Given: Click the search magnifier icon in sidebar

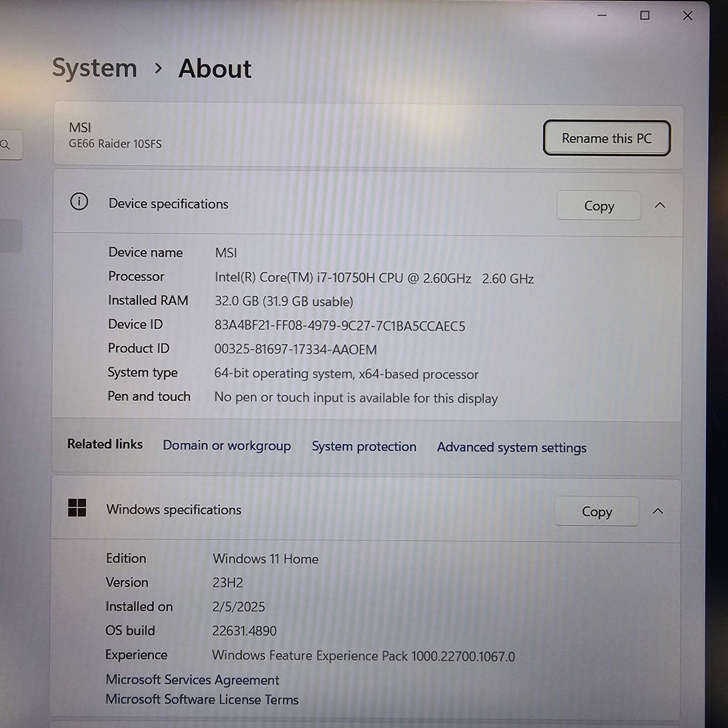Looking at the screenshot, I should click(x=5, y=145).
